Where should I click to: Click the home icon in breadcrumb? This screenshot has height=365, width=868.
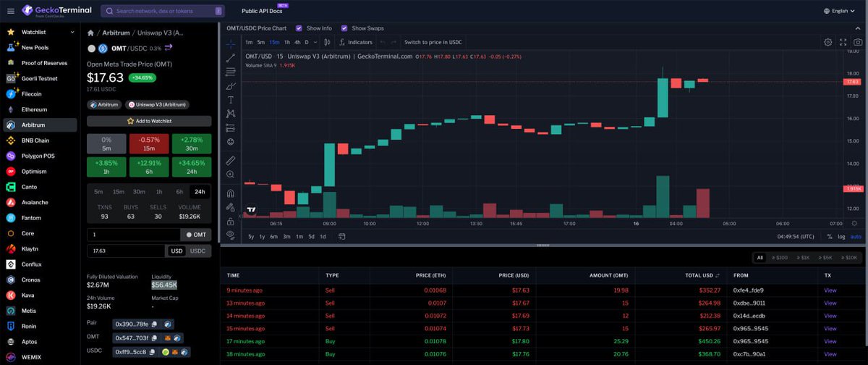90,33
